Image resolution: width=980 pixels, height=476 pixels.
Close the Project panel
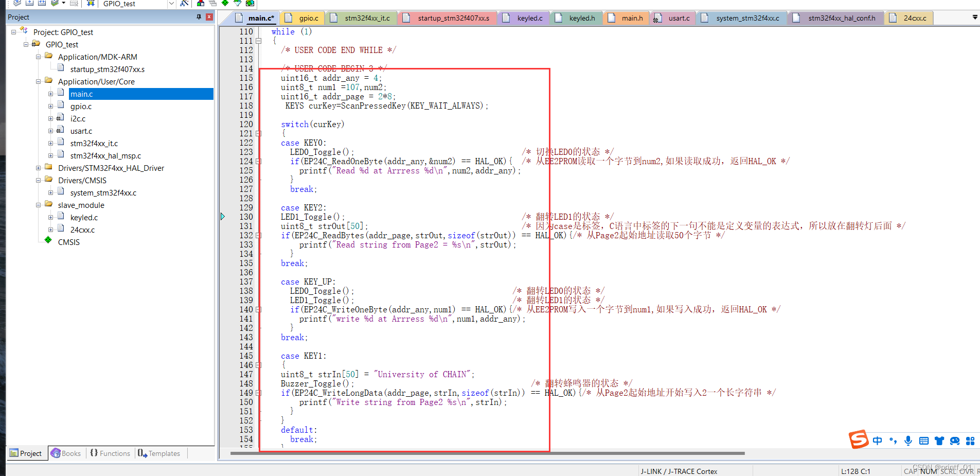(x=209, y=17)
